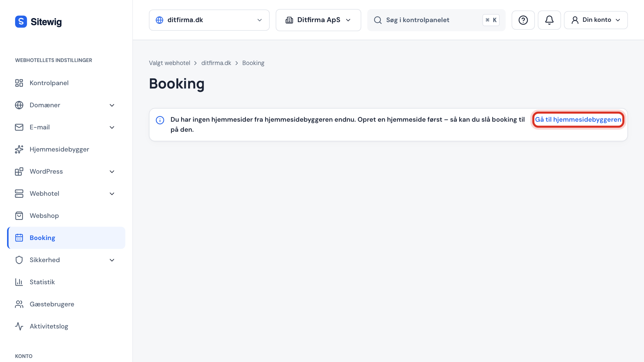
Task: Expand the E-mail submenu chevron
Action: coord(112,127)
